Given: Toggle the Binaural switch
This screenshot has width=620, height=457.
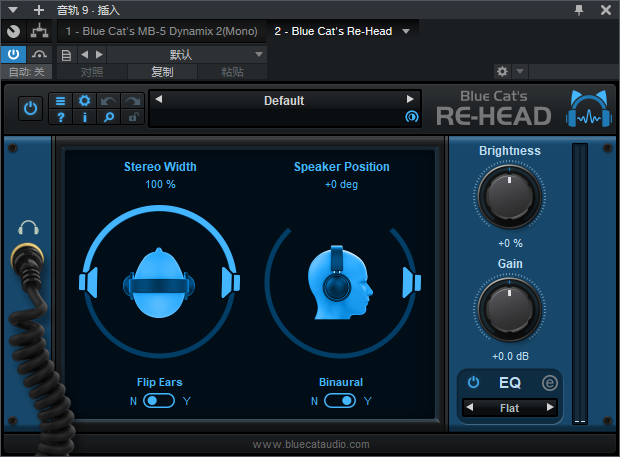Looking at the screenshot, I should 340,401.
